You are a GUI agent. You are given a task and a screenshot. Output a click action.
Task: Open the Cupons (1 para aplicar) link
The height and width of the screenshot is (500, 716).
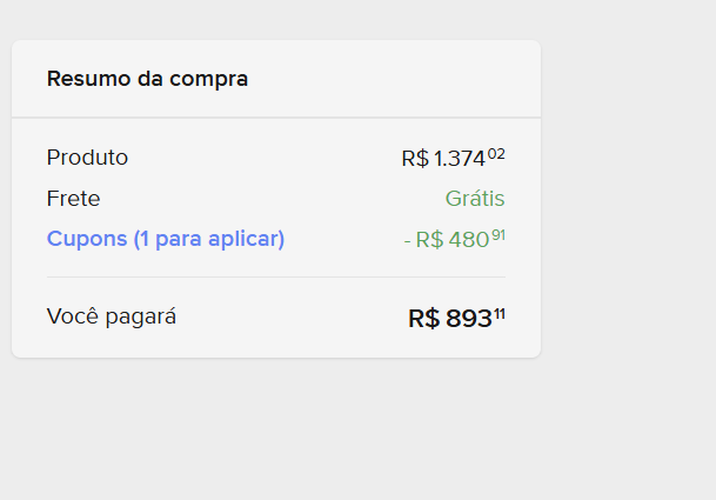(165, 239)
